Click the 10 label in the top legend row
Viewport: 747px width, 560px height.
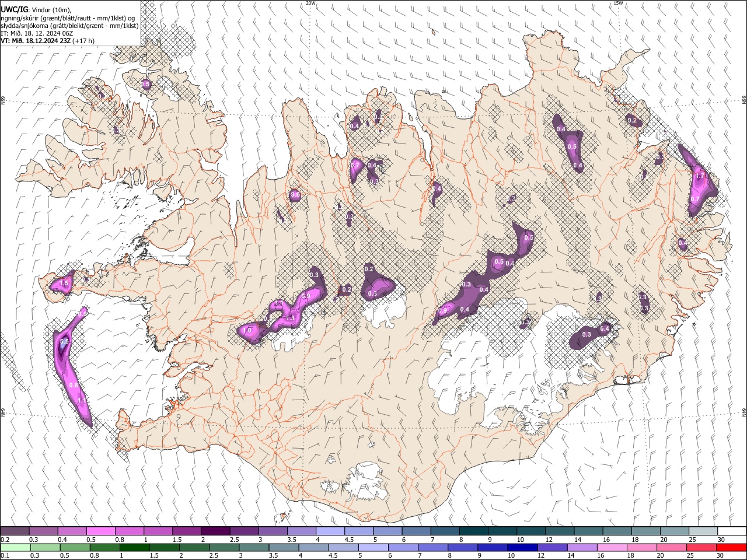coord(520,540)
